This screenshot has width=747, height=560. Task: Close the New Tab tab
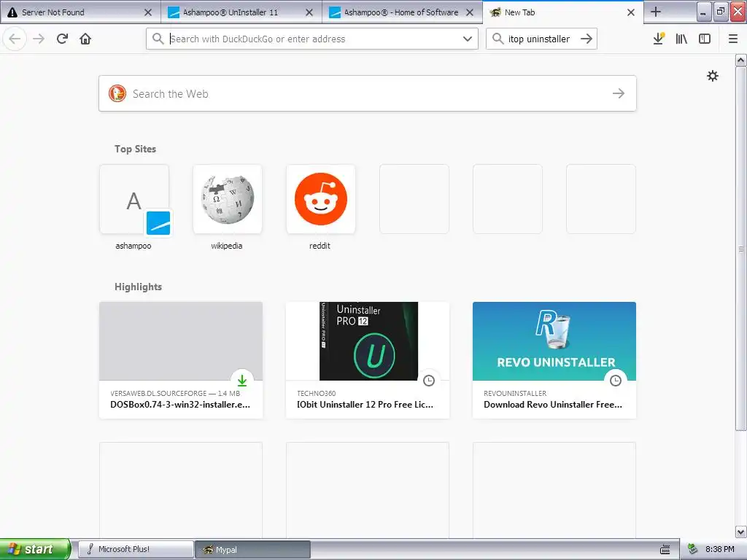click(631, 12)
